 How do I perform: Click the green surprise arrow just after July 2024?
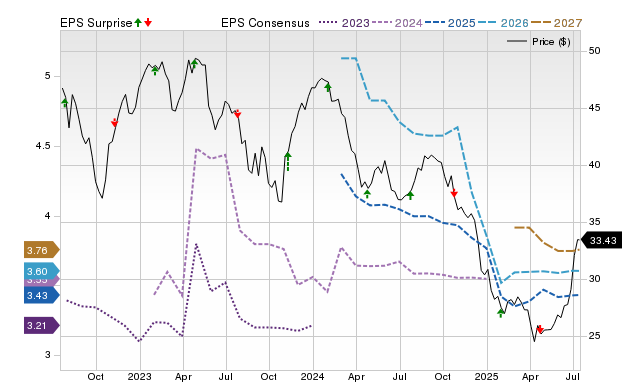click(x=410, y=195)
